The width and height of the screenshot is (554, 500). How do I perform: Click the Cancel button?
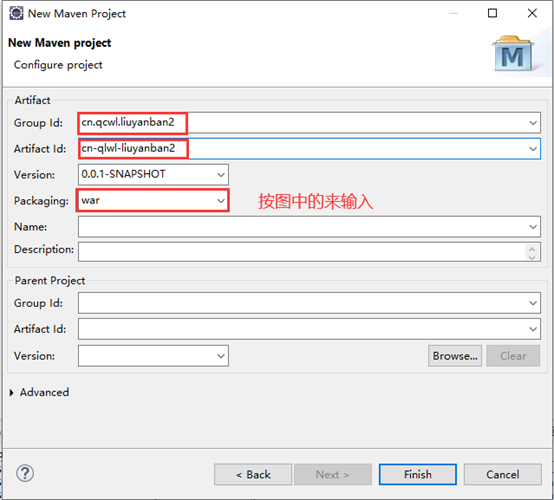coord(502,474)
